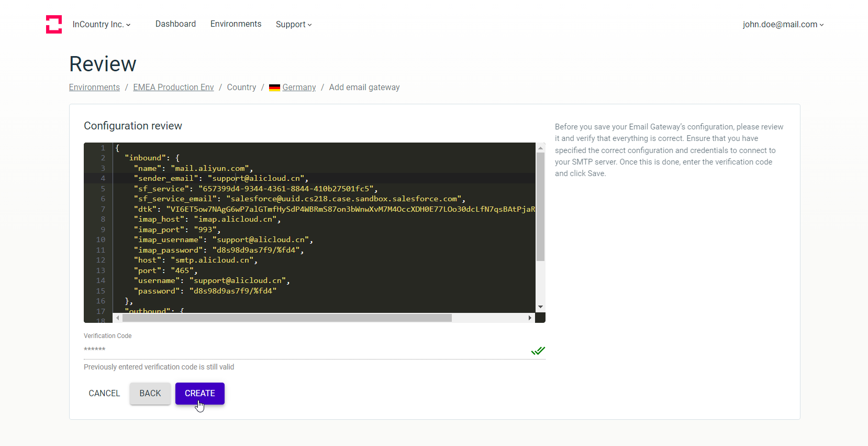Open the EMEA Production Env breadcrumb

click(173, 88)
